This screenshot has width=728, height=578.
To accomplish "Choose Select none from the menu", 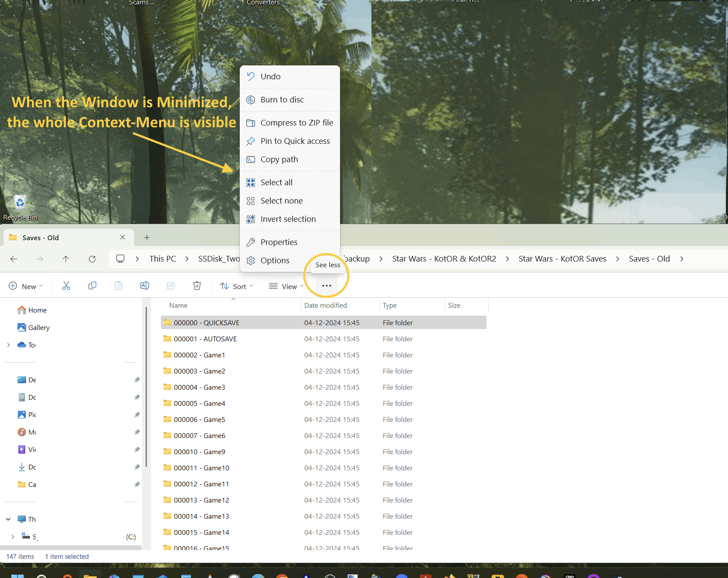I will pyautogui.click(x=290, y=201).
